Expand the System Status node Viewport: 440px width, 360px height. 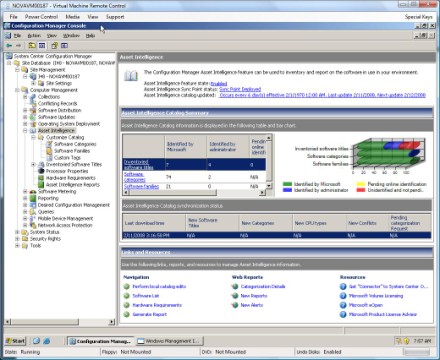[x=17, y=232]
